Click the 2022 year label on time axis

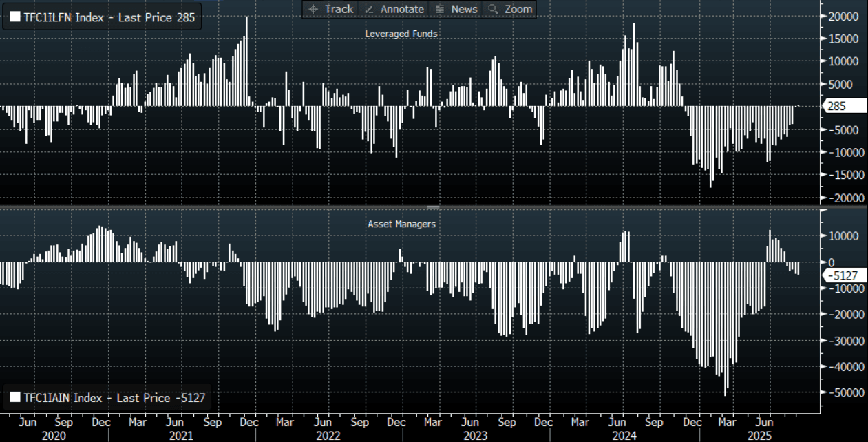tap(328, 436)
